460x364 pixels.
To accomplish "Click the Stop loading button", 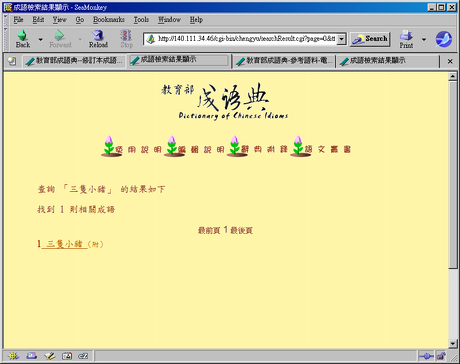I will 126,39.
